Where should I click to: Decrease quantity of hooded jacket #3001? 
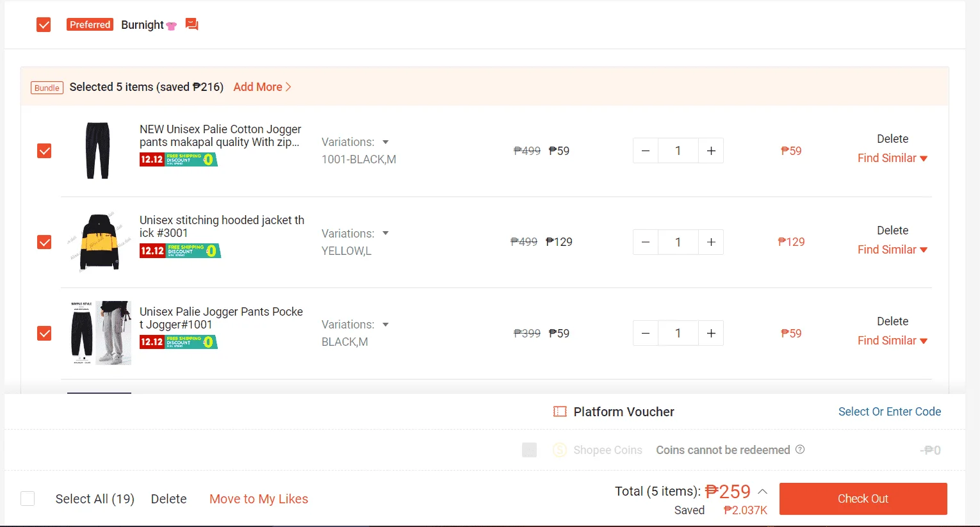pyautogui.click(x=646, y=242)
